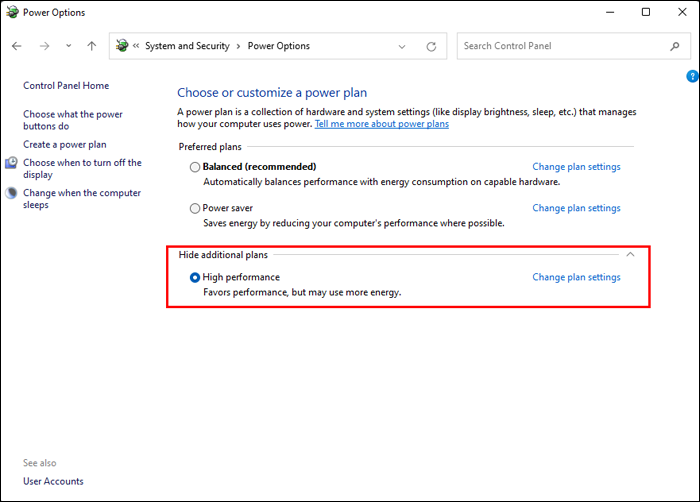
Task: Open Choose what the power buttons do
Action: [73, 120]
